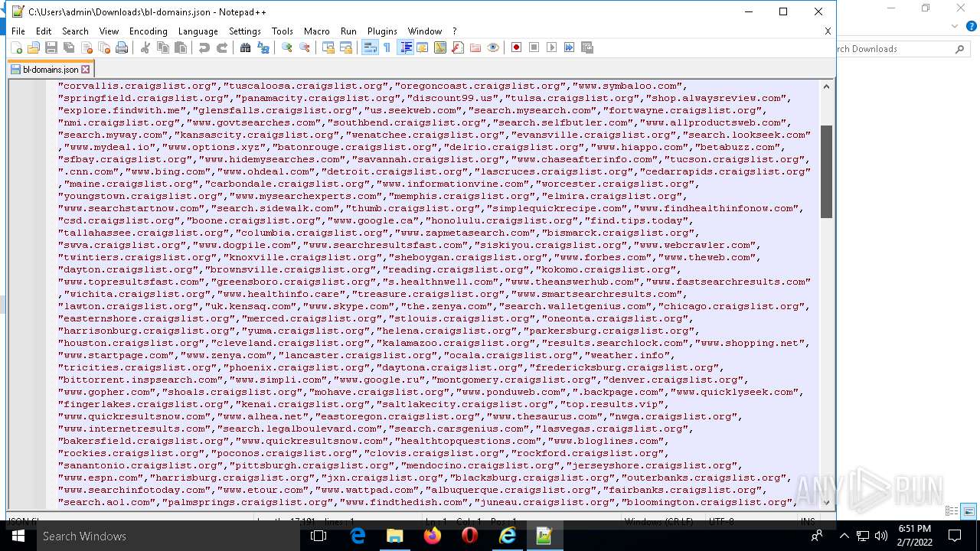Viewport: 980px width, 551px height.
Task: Open the View menu
Action: tap(109, 31)
